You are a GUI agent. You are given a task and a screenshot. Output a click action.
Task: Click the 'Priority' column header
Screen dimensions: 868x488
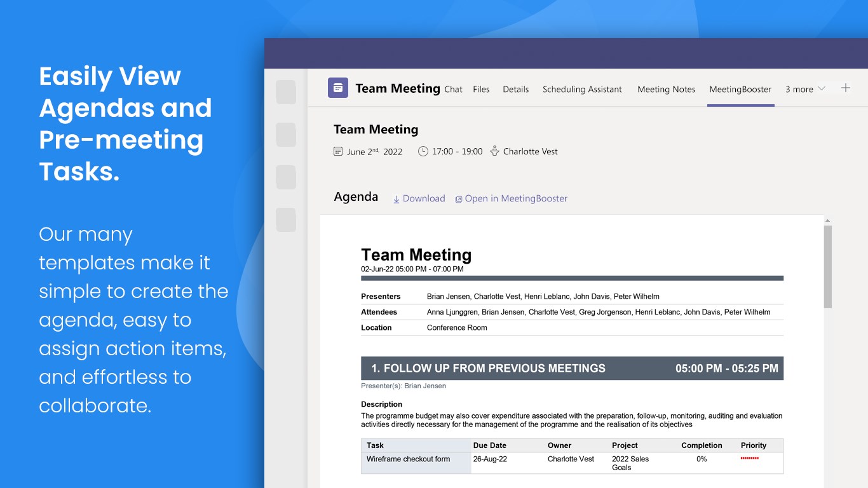click(754, 445)
